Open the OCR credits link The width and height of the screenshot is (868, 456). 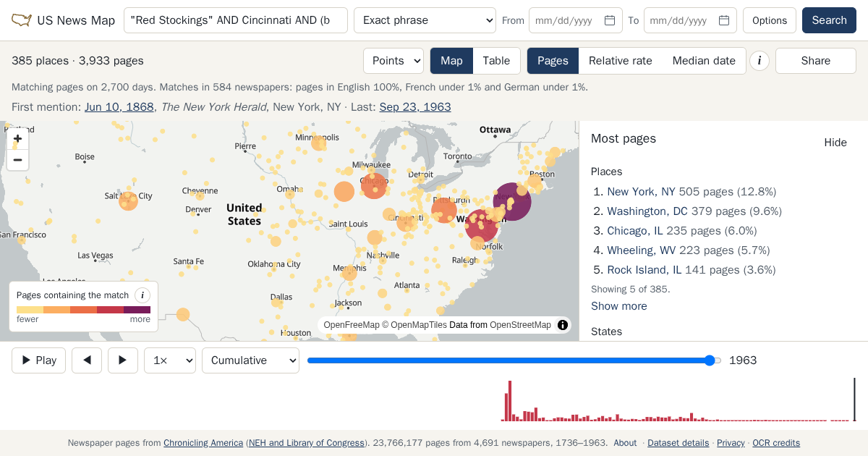click(776, 443)
